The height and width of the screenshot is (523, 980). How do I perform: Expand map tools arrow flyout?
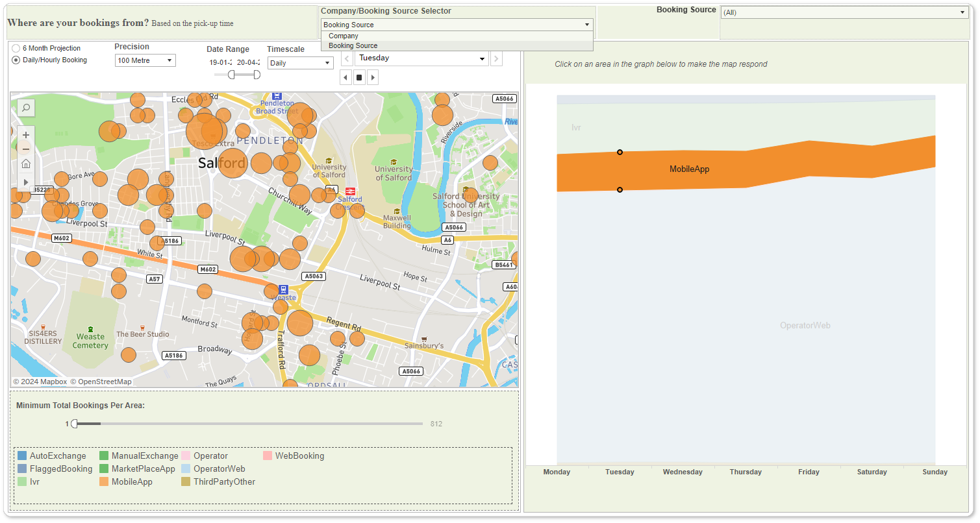click(x=26, y=182)
